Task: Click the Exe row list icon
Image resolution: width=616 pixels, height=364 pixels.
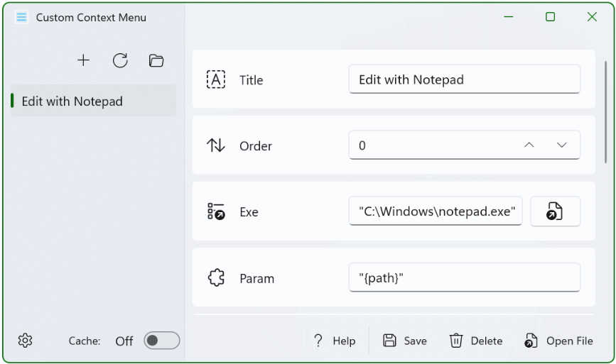Action: (216, 211)
